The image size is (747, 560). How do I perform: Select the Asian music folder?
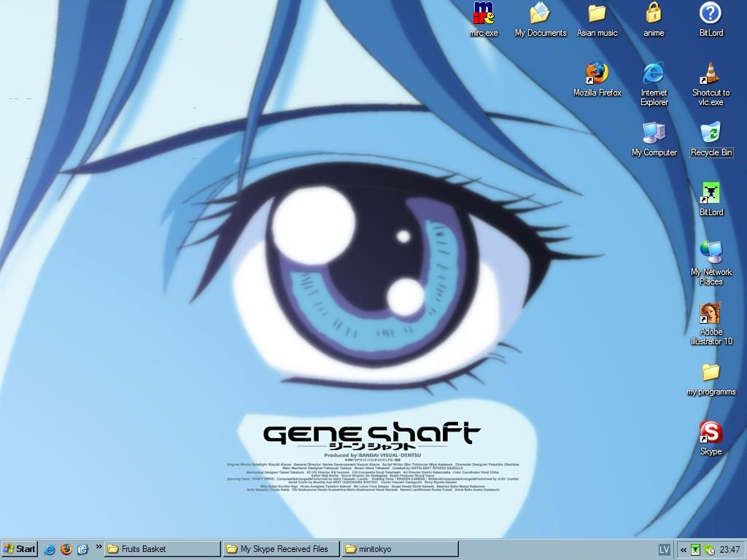(597, 20)
